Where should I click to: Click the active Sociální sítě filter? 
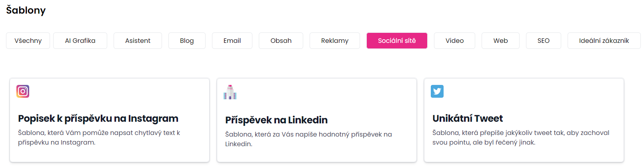(397, 40)
